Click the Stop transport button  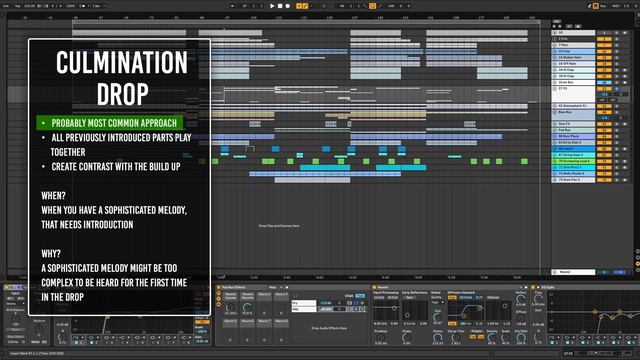[280, 6]
